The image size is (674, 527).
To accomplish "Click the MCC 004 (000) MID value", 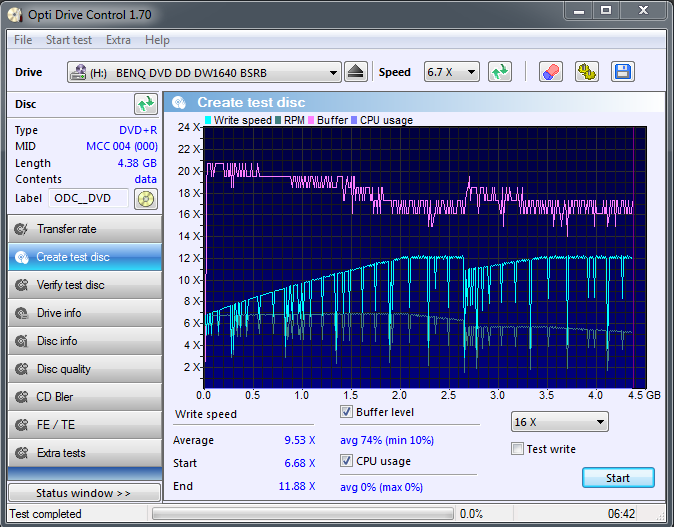I will [122, 146].
